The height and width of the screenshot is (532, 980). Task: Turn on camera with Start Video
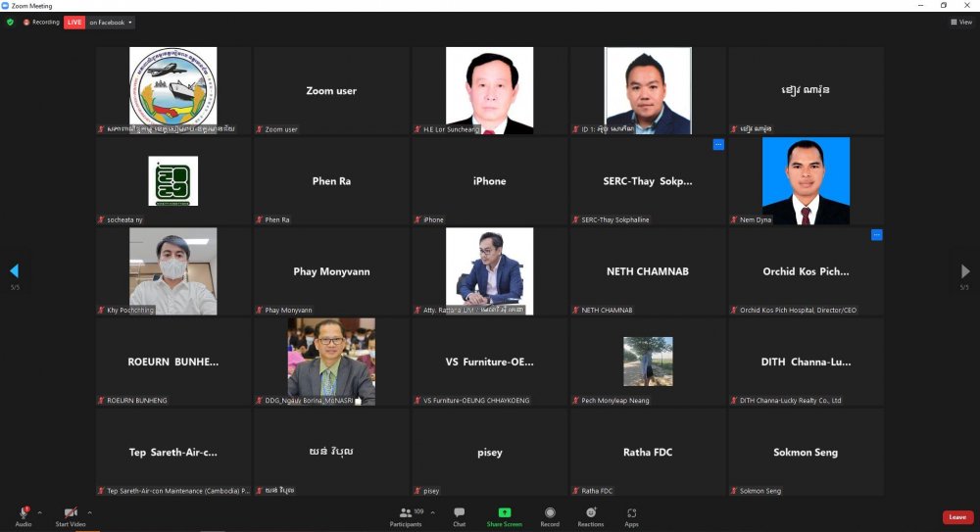click(71, 514)
